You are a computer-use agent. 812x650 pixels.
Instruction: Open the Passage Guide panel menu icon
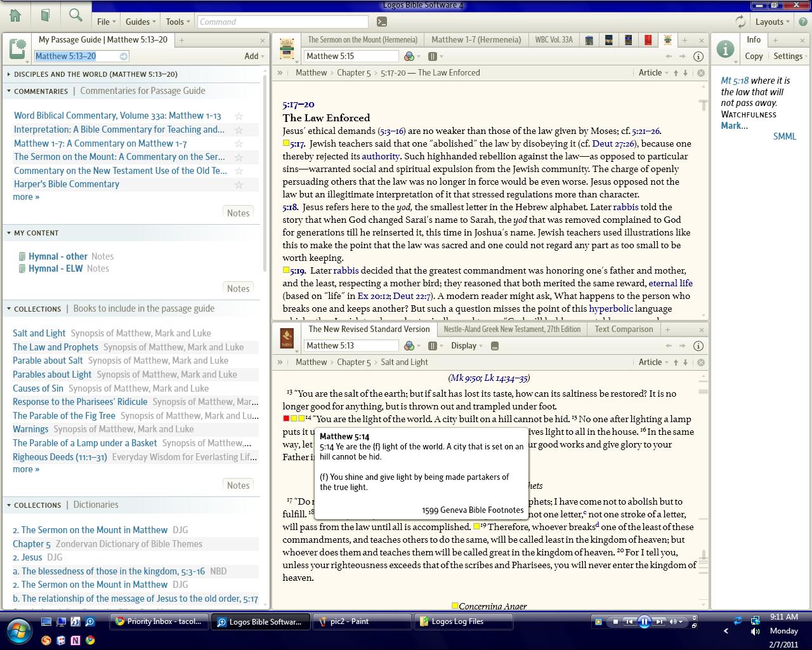18,49
